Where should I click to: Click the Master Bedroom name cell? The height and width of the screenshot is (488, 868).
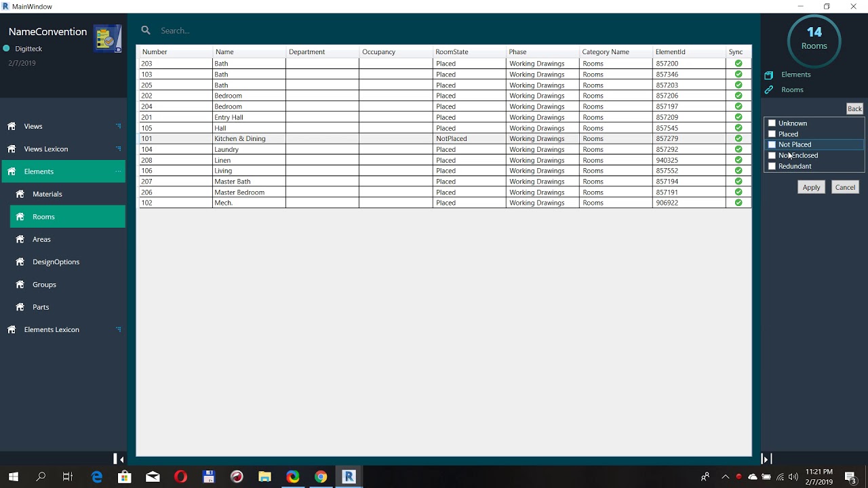point(249,192)
